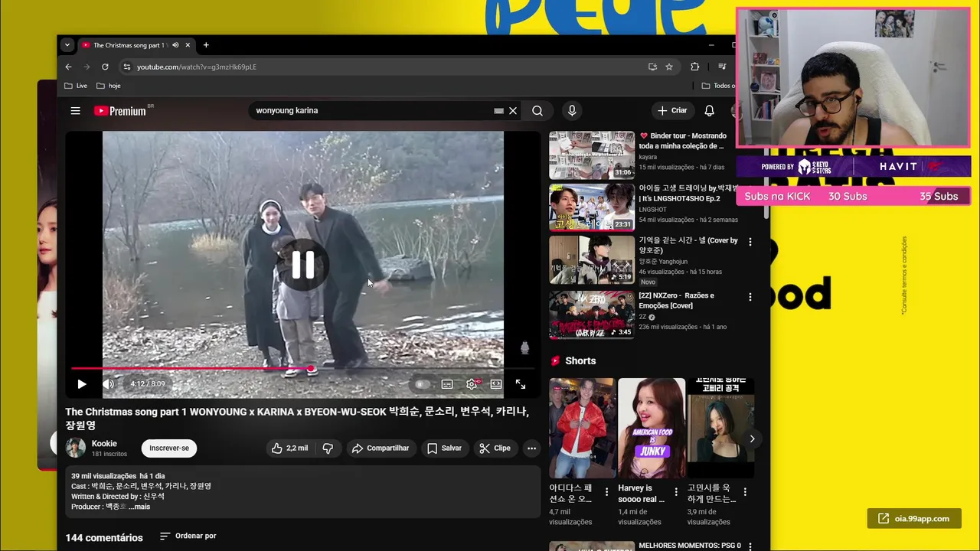Open the tab search dropdown arrow
Screen dimensions: 980x551
pos(67,45)
